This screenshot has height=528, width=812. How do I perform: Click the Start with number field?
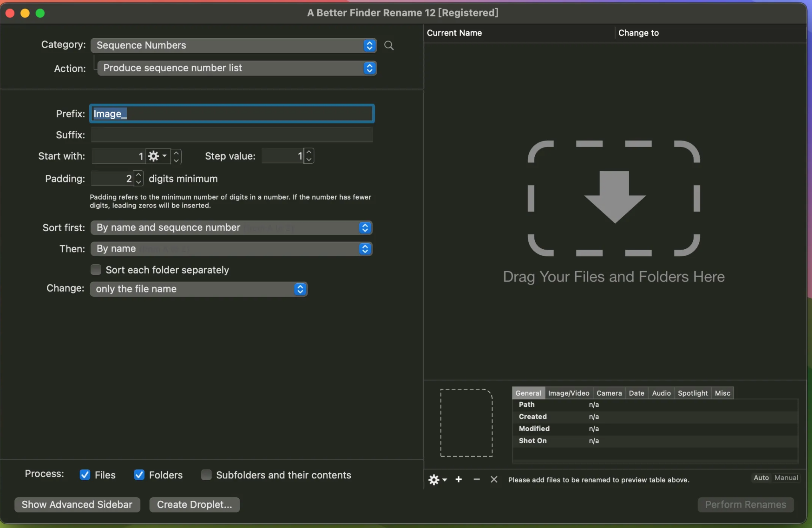coord(118,156)
